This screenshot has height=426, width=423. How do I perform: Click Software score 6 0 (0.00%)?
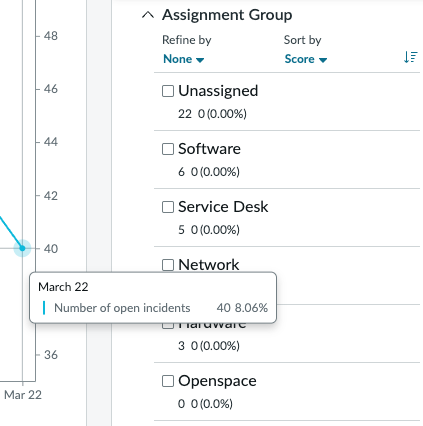tap(209, 172)
